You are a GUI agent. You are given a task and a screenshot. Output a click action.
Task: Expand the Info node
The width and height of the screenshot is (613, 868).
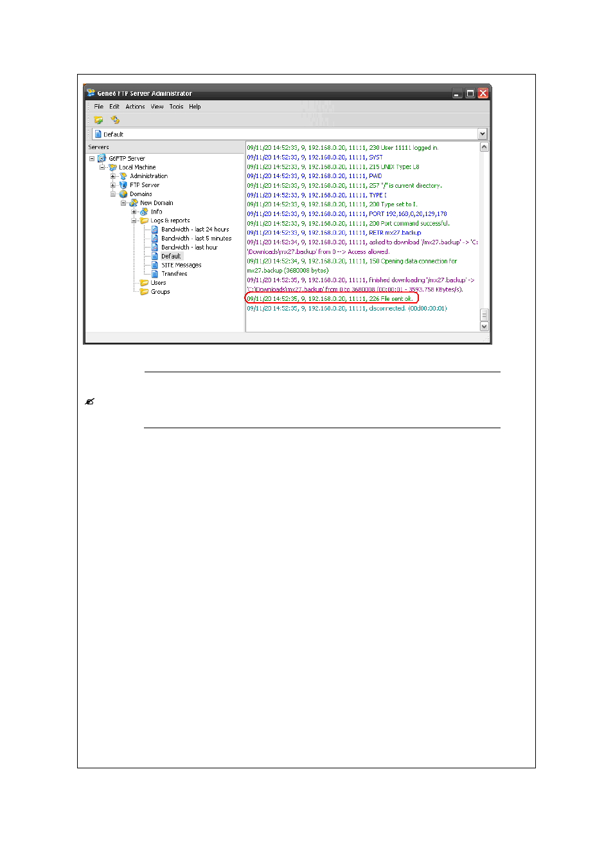134,212
